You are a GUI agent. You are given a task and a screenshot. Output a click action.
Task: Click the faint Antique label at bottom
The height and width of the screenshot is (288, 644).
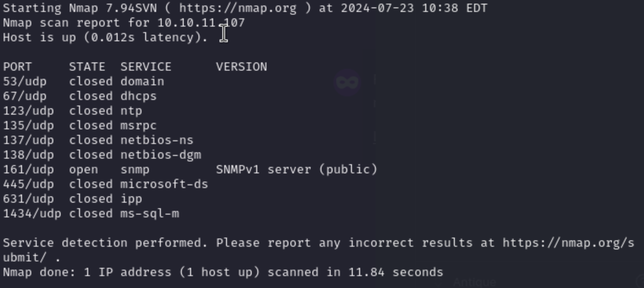pyautogui.click(x=475, y=282)
